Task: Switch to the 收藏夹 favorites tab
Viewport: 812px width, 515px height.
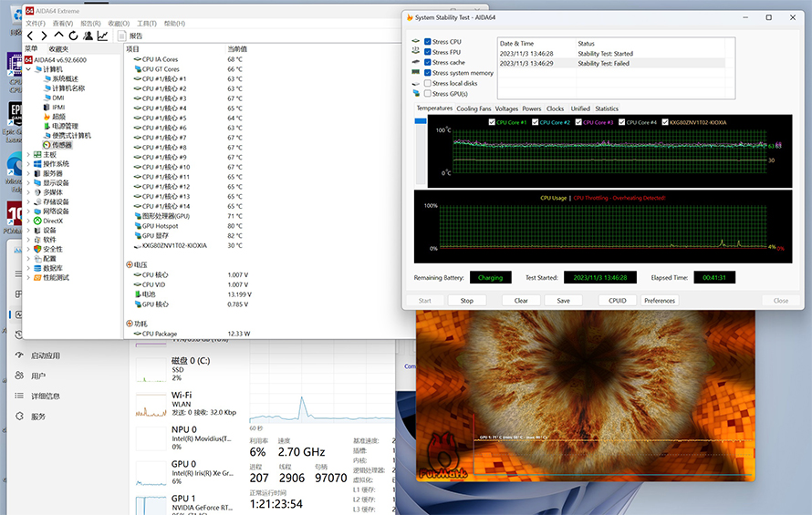Action: [x=58, y=49]
